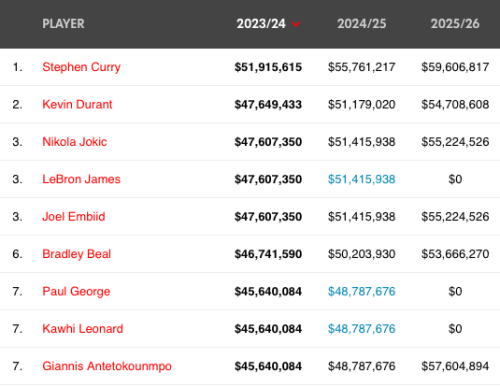Click Paul George's blue $48,787,676 salary
This screenshot has height=387, width=500.
(x=362, y=291)
